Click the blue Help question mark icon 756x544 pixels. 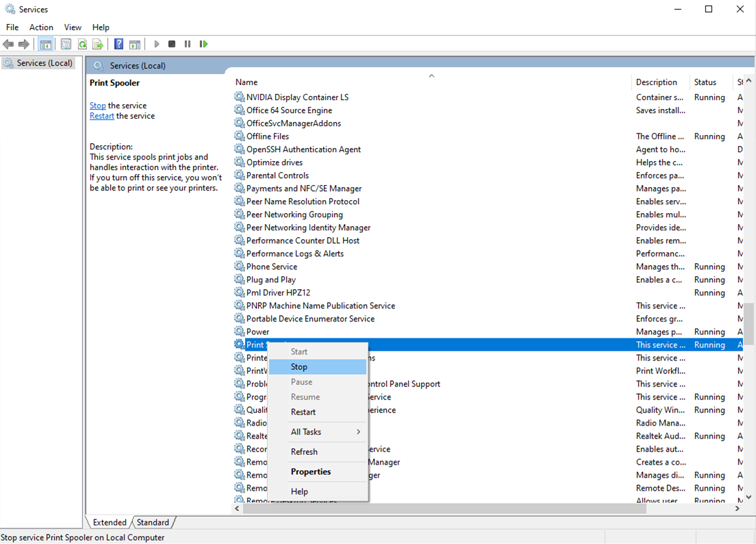tap(118, 45)
